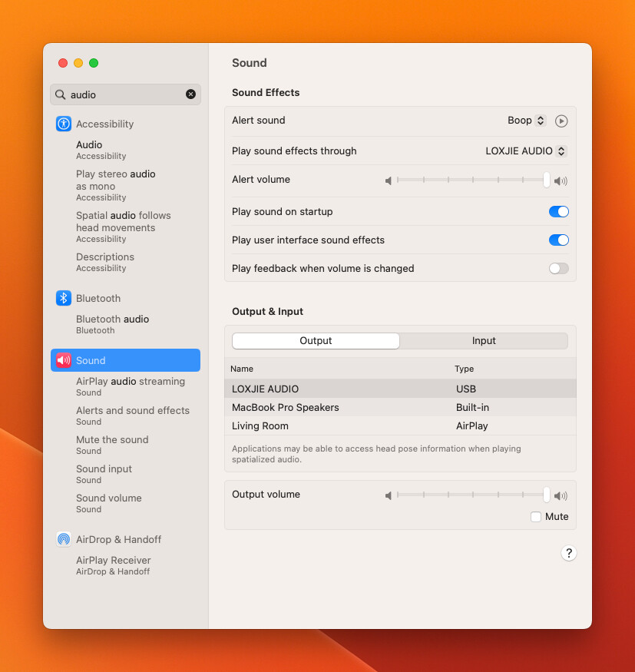The height and width of the screenshot is (672, 635).
Task: Click the magnifying glass search icon
Action: point(61,94)
